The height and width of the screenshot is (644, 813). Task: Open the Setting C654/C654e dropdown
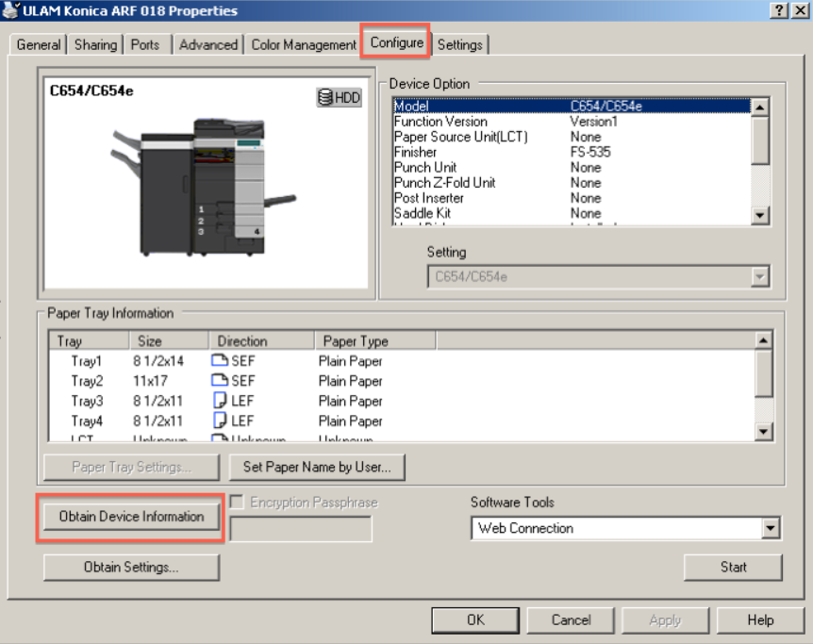[x=759, y=277]
